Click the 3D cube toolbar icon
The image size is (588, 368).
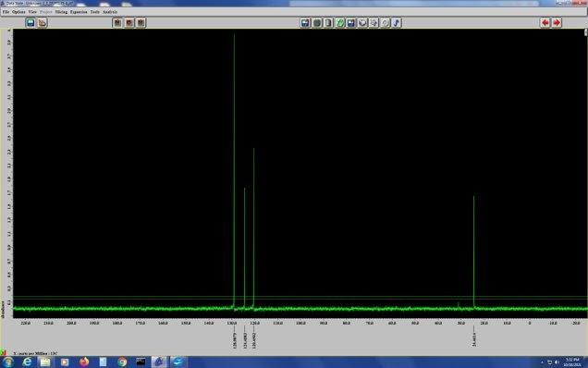click(362, 23)
